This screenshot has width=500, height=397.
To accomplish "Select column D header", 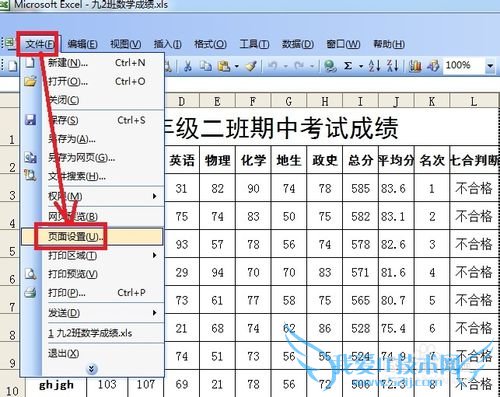I will click(x=181, y=101).
